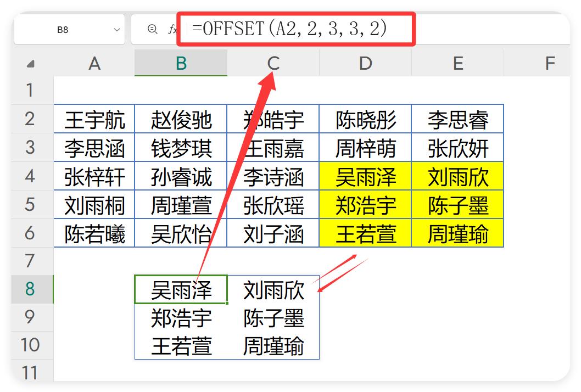Select column C header

[x=273, y=63]
